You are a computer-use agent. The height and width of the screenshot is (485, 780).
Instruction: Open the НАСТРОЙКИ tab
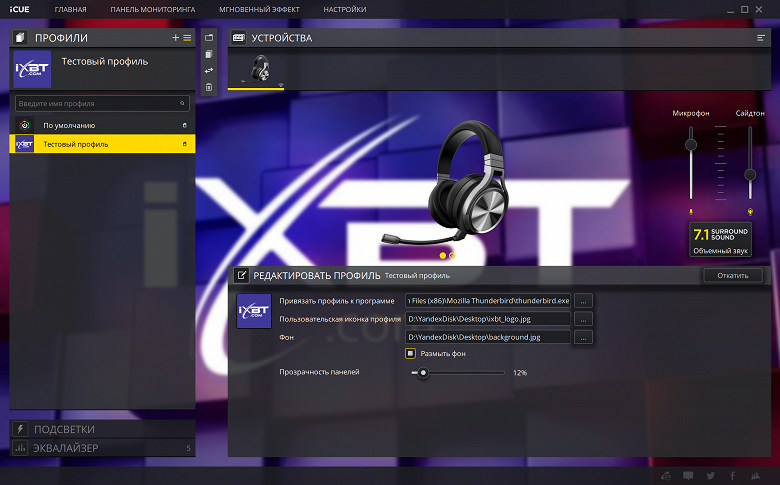(345, 9)
